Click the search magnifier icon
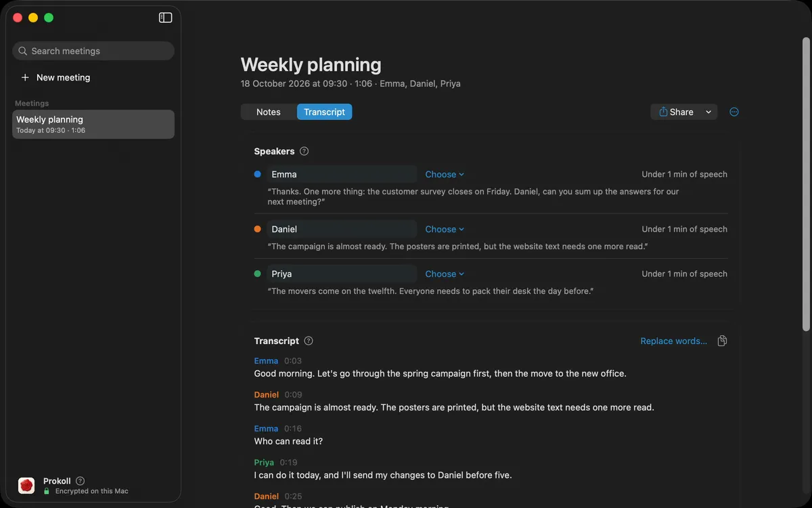The image size is (812, 508). 23,51
